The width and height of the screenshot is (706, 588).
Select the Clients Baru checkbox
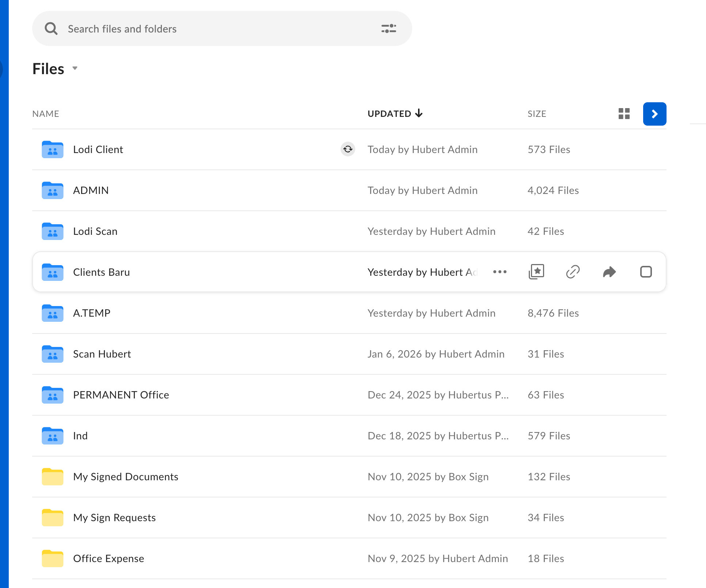(x=646, y=272)
